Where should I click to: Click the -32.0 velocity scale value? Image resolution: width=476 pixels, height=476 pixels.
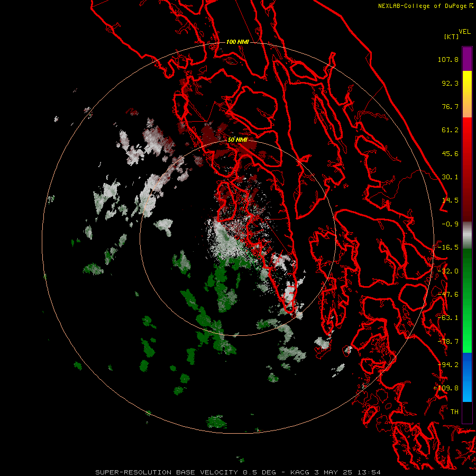point(448,271)
